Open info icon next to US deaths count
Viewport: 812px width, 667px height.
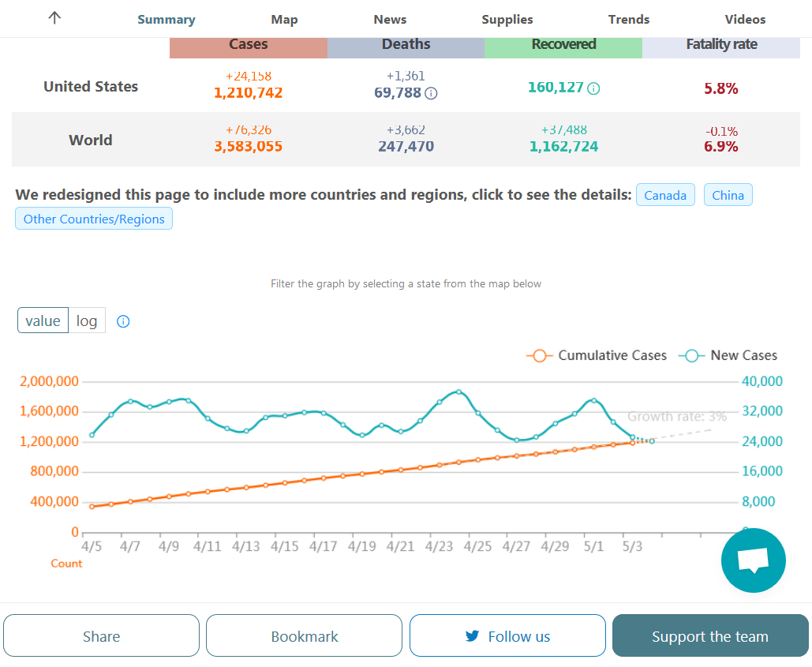[431, 93]
